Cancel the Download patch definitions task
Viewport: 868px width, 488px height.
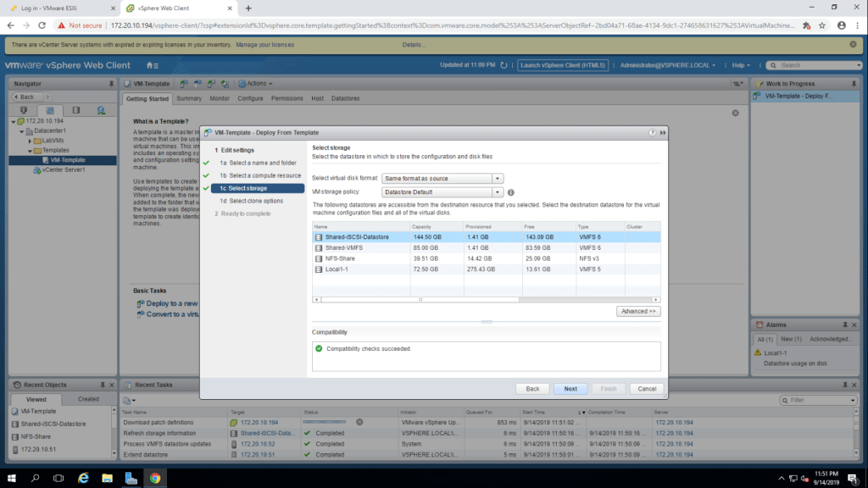[359, 421]
